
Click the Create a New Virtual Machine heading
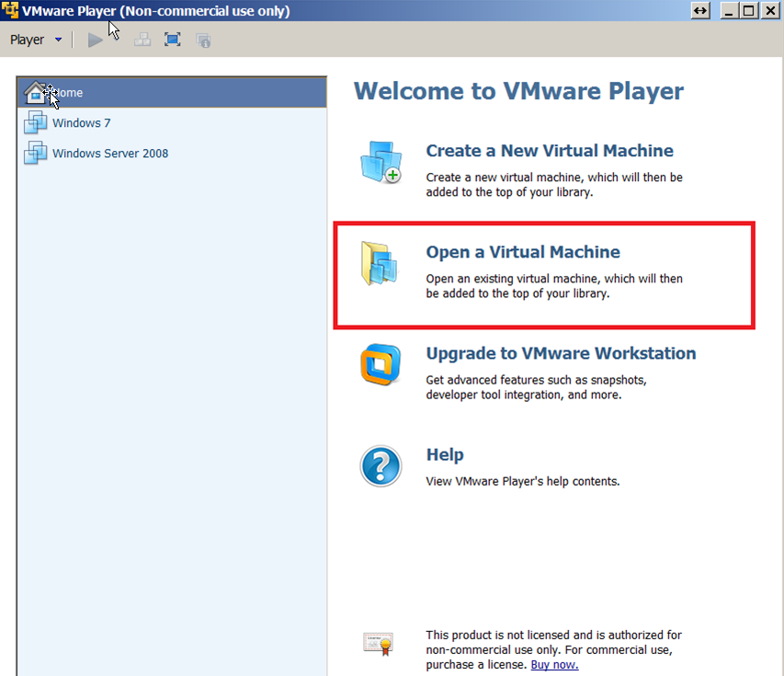550,151
